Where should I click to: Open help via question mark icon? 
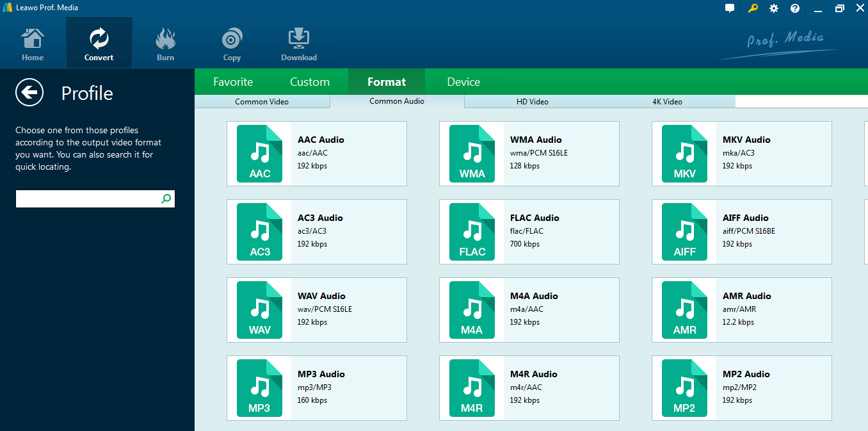pos(794,8)
